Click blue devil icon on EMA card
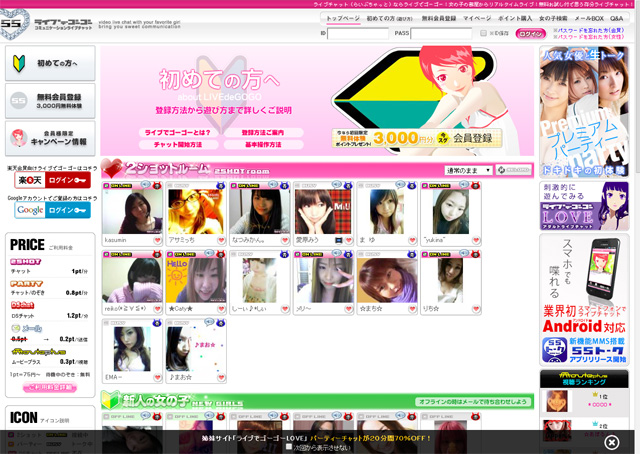640x454 pixels. pyautogui.click(x=157, y=323)
